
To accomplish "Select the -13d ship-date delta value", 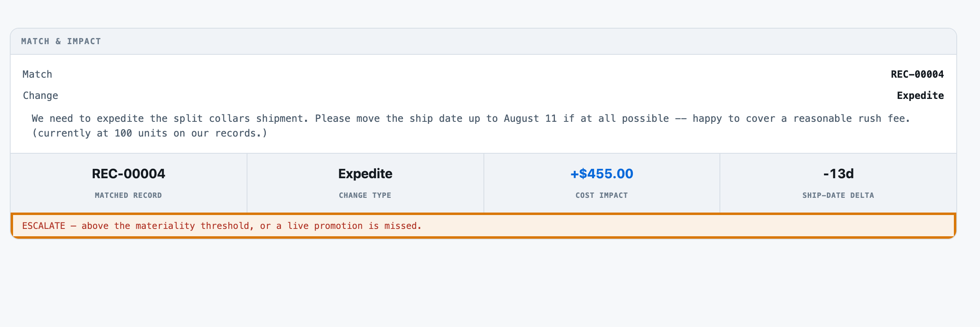I will [x=838, y=174].
